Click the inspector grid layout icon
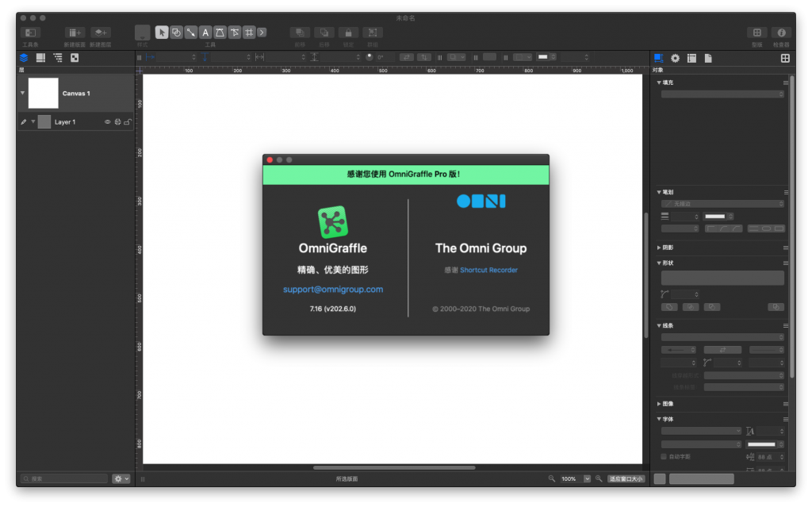This screenshot has width=812, height=507. [785, 58]
